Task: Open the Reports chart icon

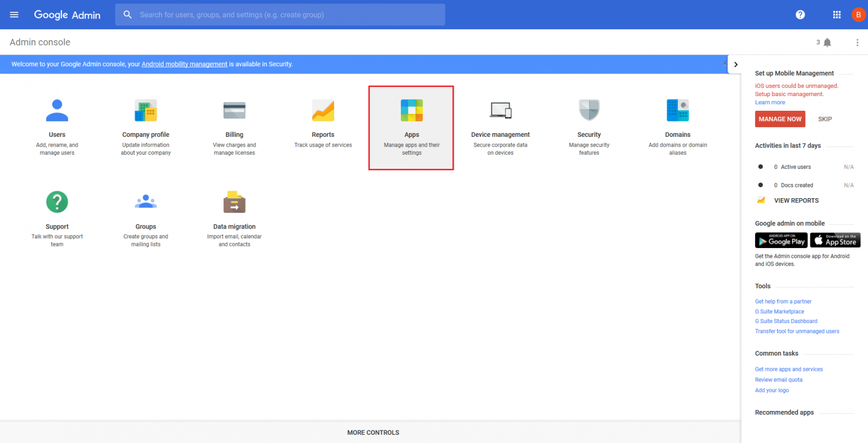Action: (323, 110)
